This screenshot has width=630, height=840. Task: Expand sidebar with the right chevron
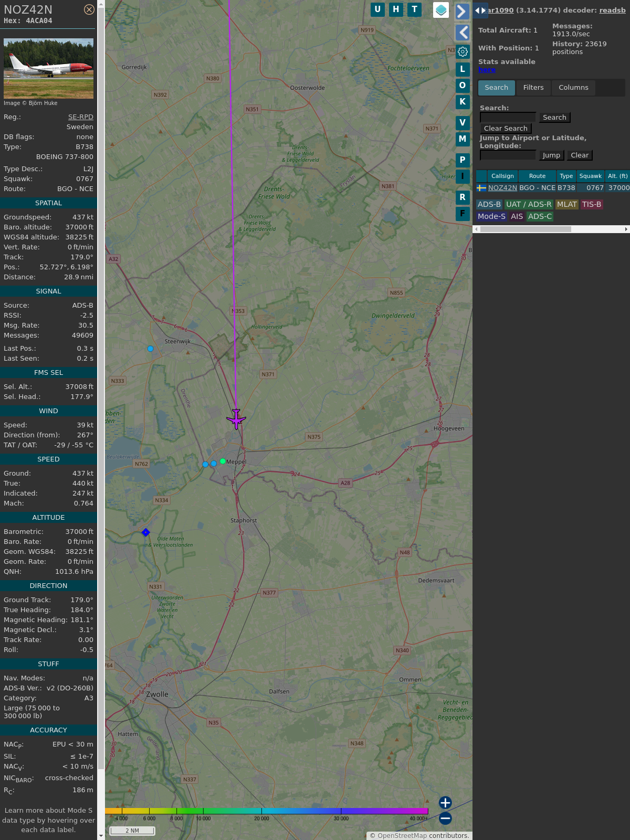462,12
